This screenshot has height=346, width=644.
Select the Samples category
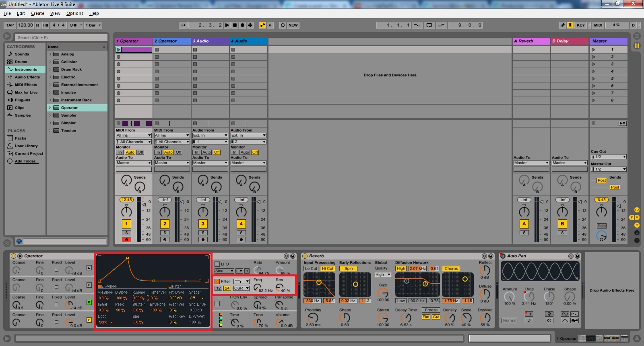(23, 115)
